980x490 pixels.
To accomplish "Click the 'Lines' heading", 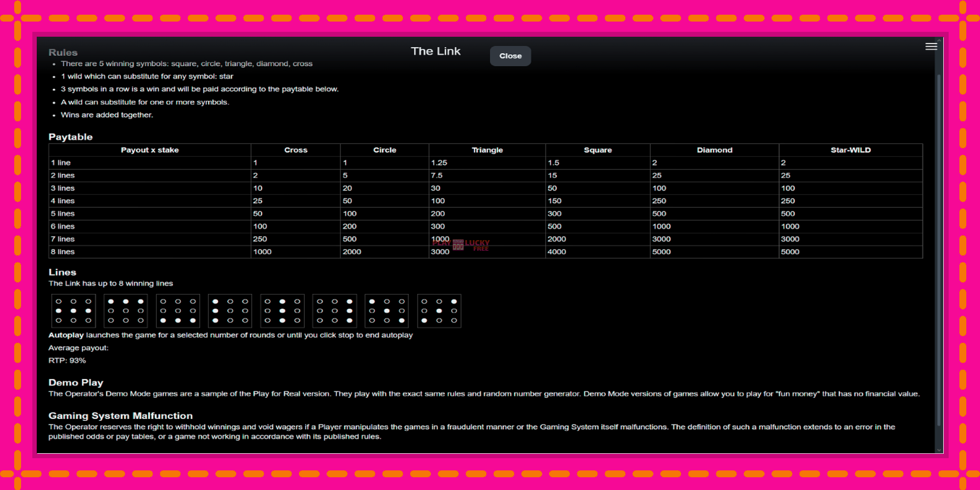I will (x=62, y=272).
